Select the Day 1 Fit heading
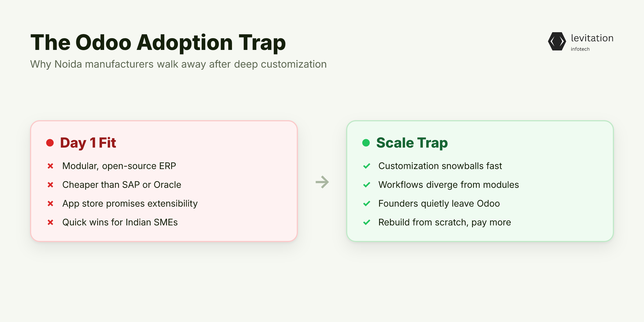The width and height of the screenshot is (644, 322). 88,143
